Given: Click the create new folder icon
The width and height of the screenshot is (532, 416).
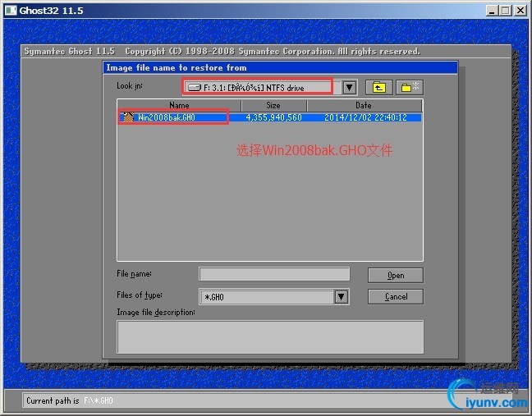Looking at the screenshot, I should click(x=410, y=88).
